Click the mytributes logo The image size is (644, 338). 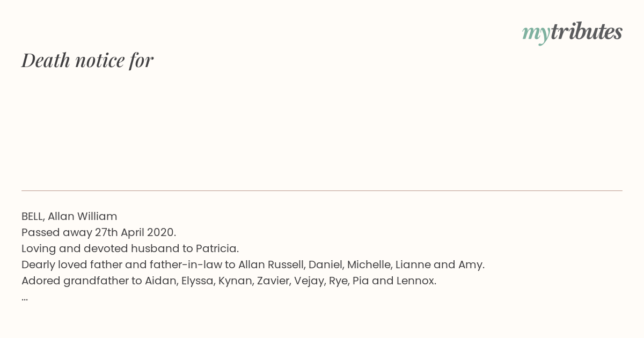click(572, 33)
